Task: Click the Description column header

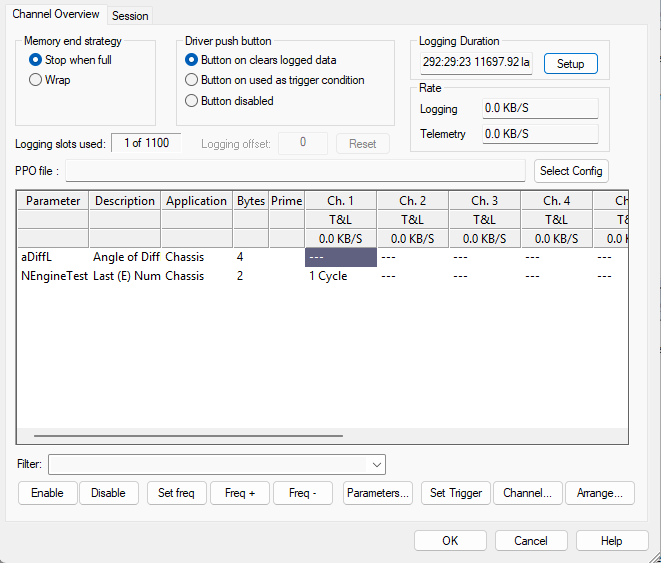Action: [x=125, y=201]
